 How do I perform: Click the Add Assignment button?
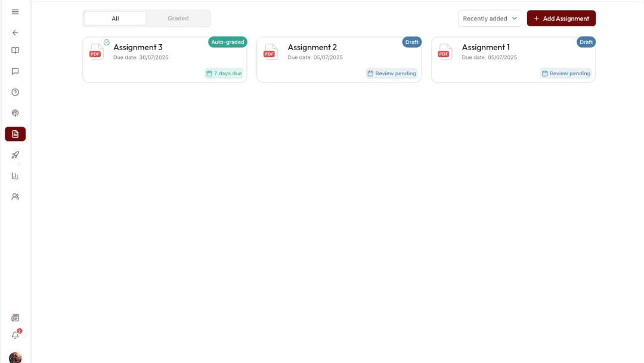[x=561, y=19]
